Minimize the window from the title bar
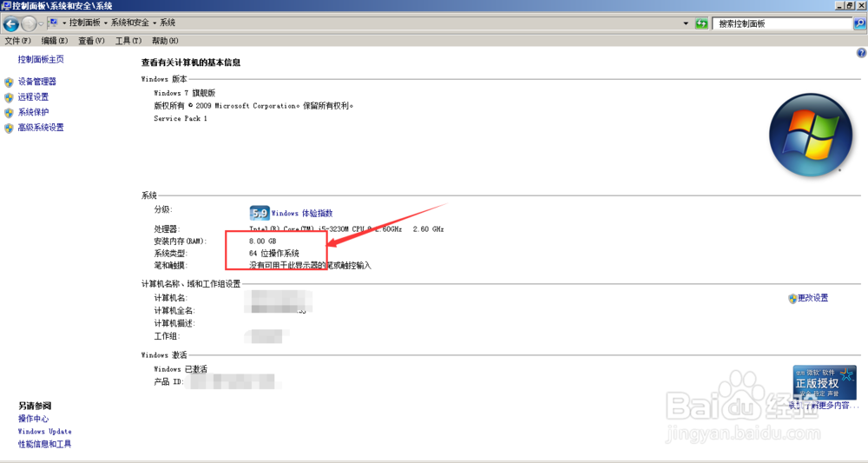Screen dimensions: 868x463 pyautogui.click(x=839, y=5)
